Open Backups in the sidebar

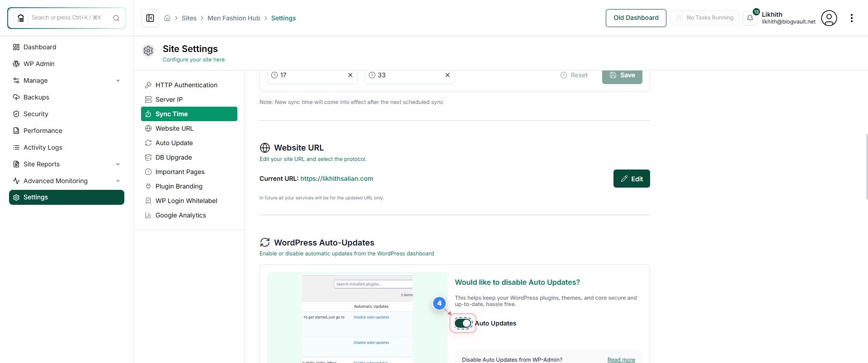coord(66,97)
